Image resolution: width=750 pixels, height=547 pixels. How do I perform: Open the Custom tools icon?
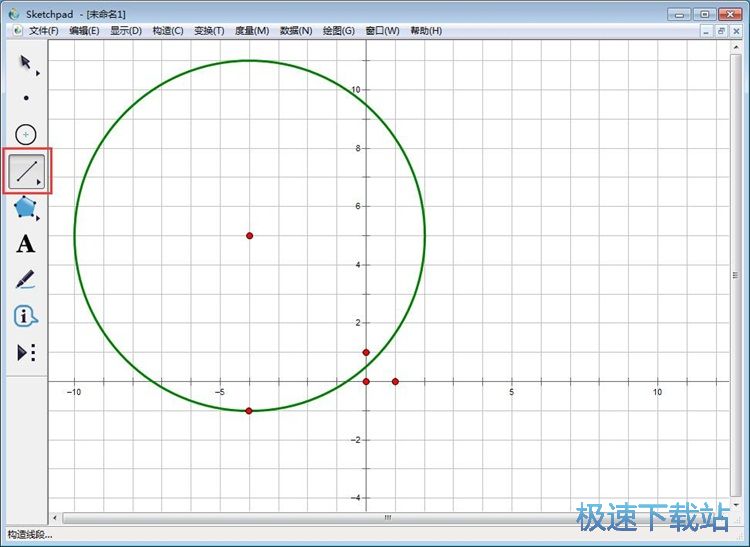pos(26,352)
